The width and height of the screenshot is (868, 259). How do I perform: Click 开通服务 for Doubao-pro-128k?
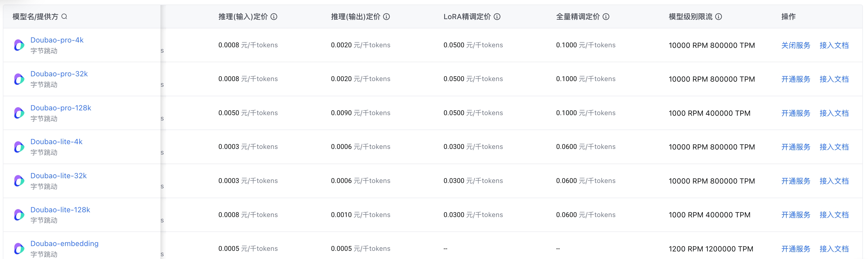pos(796,113)
